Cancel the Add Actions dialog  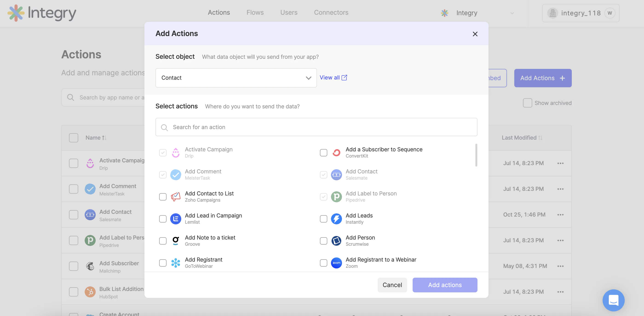[x=392, y=285]
